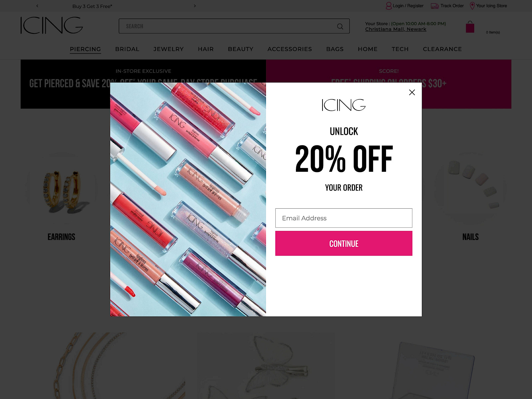Image resolution: width=532 pixels, height=399 pixels.
Task: Click the Track Order truck icon
Action: point(435,6)
